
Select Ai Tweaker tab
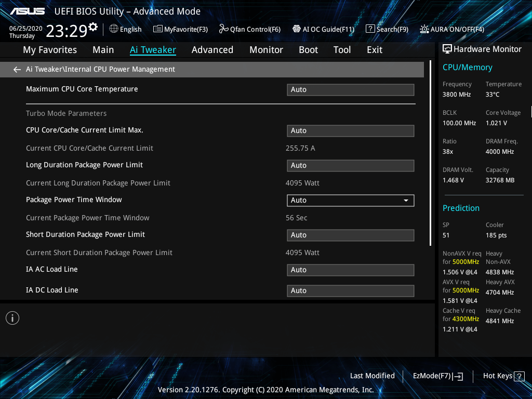click(x=153, y=50)
